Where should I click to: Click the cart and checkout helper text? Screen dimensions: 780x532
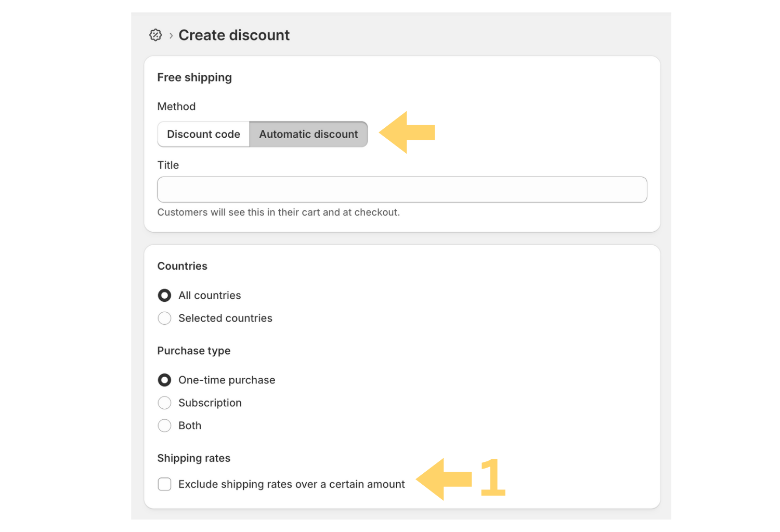pos(279,212)
